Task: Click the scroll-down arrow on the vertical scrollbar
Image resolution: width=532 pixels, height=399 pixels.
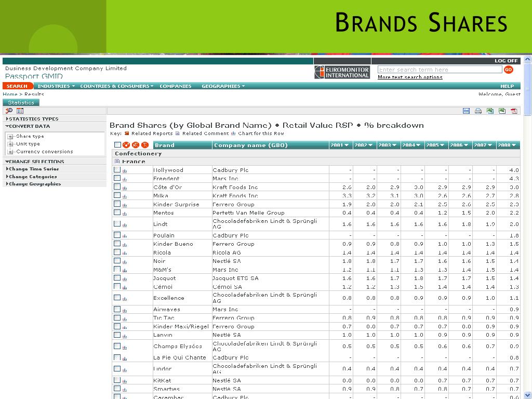Action: 528,395
